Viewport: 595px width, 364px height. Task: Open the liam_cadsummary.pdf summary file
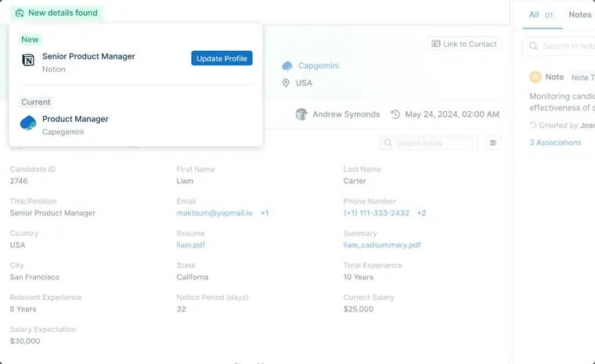point(382,245)
